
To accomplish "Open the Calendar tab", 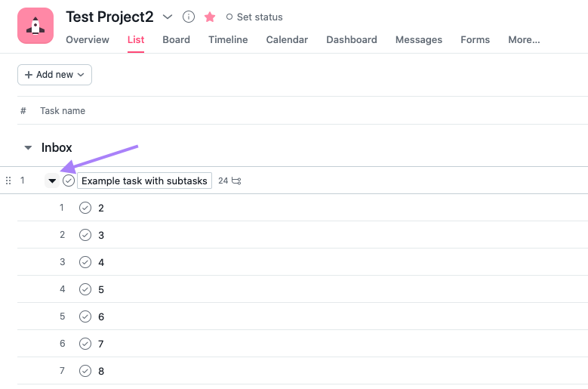I will pyautogui.click(x=287, y=40).
